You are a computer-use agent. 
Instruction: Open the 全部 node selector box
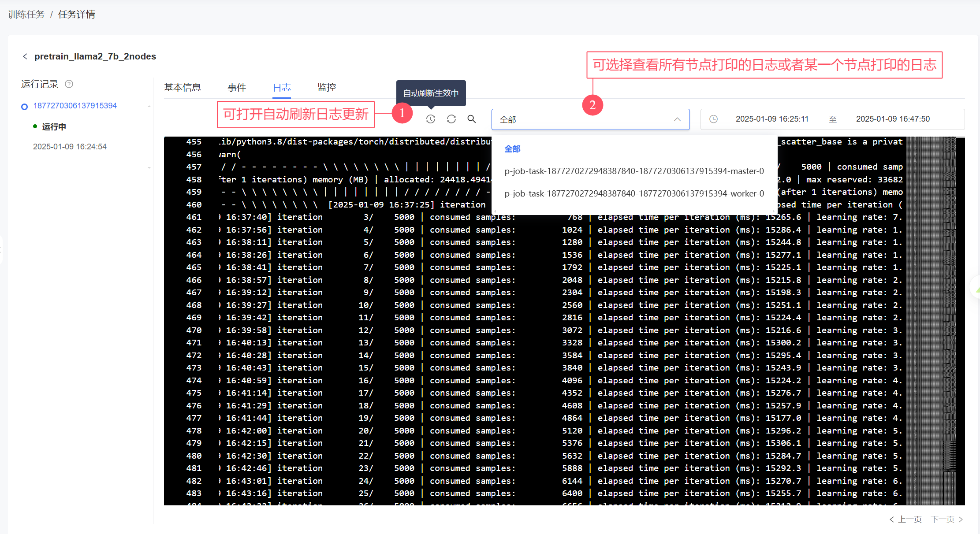(x=590, y=119)
